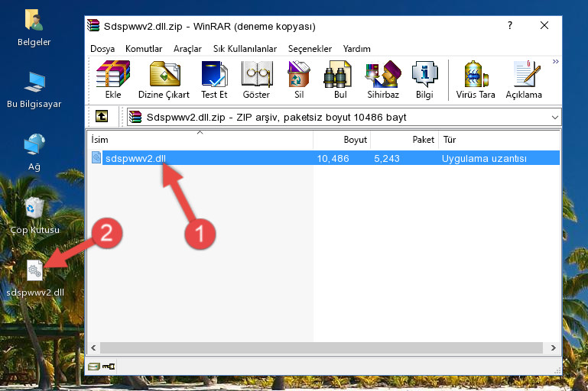Viewport: 588px width, 391px height.
Task: Expand the toolbar overflow chevron
Action: coord(555,61)
